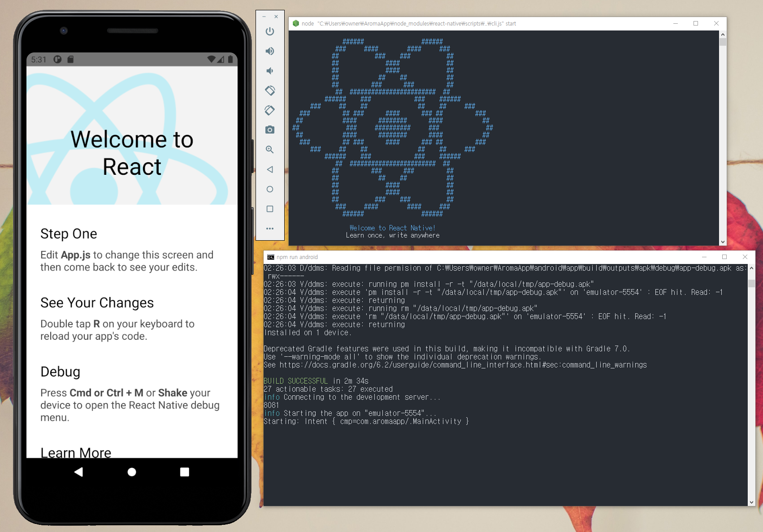Click scroll up arrow in npm run android scrollbar
This screenshot has height=532, width=763.
click(x=752, y=268)
